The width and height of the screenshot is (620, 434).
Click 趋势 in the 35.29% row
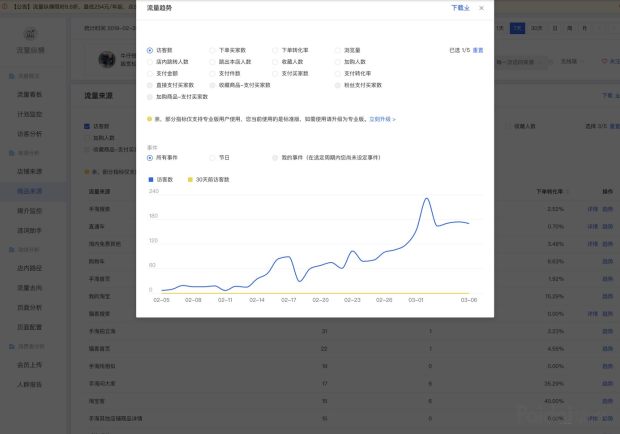(607, 383)
